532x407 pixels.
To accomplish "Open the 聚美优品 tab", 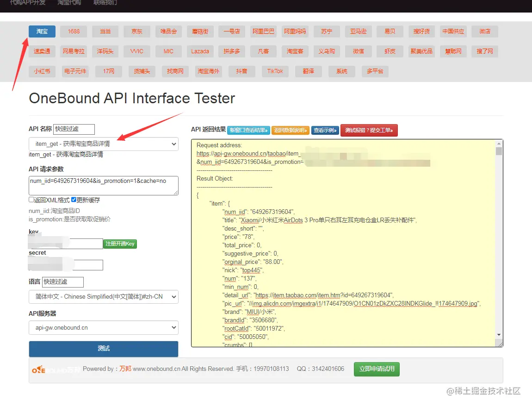I will tap(421, 51).
